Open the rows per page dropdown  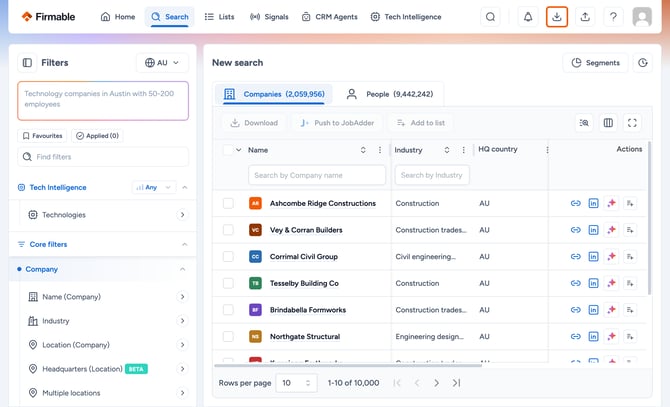[297, 383]
